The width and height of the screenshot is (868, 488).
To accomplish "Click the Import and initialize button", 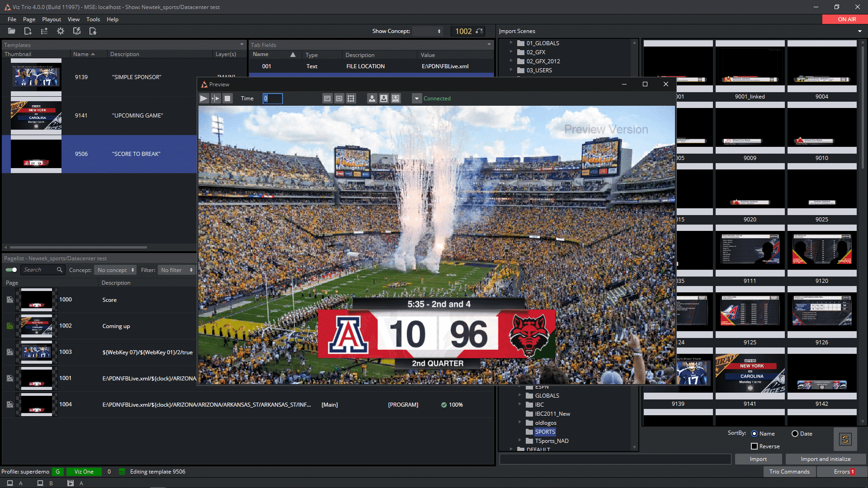I will pyautogui.click(x=826, y=459).
